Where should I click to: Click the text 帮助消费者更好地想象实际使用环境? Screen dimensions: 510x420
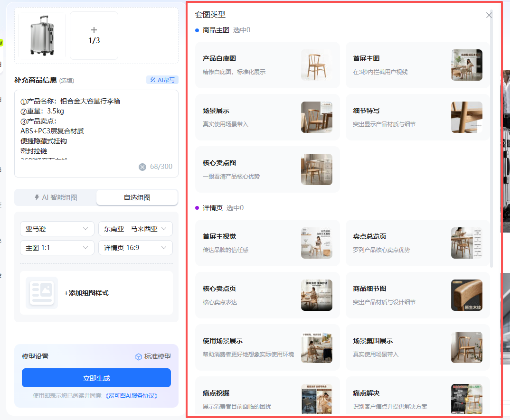(248, 355)
